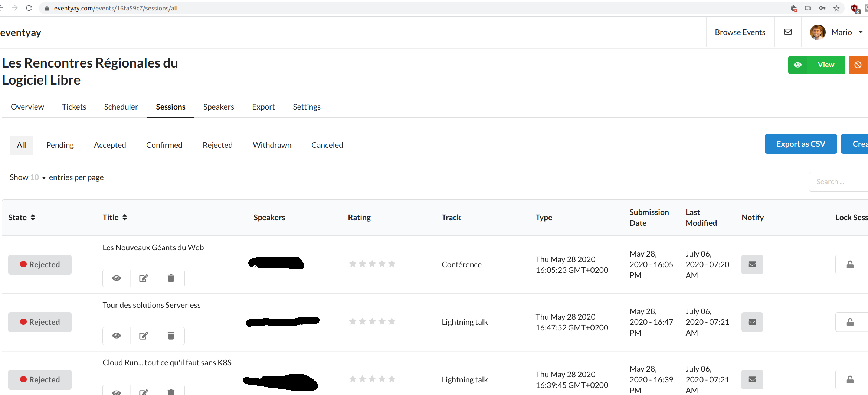Toggle session lock for Les Nouveaux Géants du Web
This screenshot has height=395, width=868.
pyautogui.click(x=851, y=265)
